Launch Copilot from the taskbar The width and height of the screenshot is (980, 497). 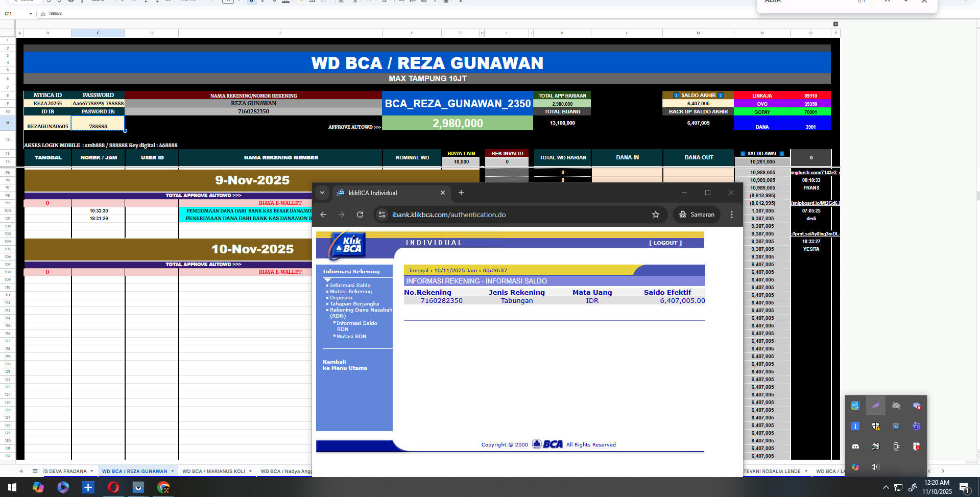pos(38,487)
